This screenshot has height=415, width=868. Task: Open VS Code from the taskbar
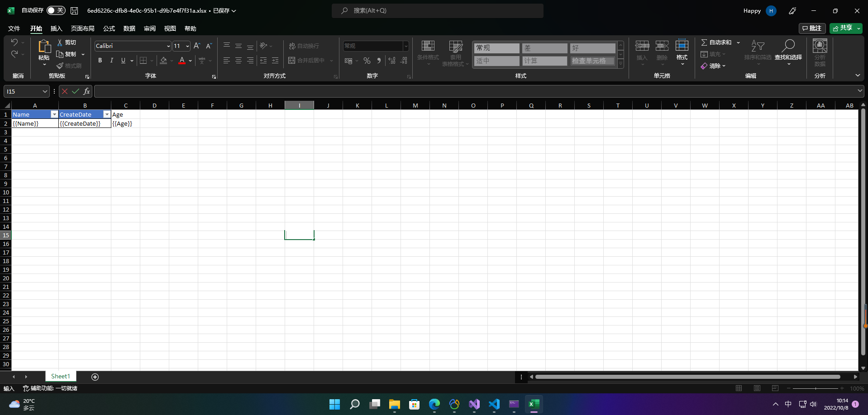494,404
